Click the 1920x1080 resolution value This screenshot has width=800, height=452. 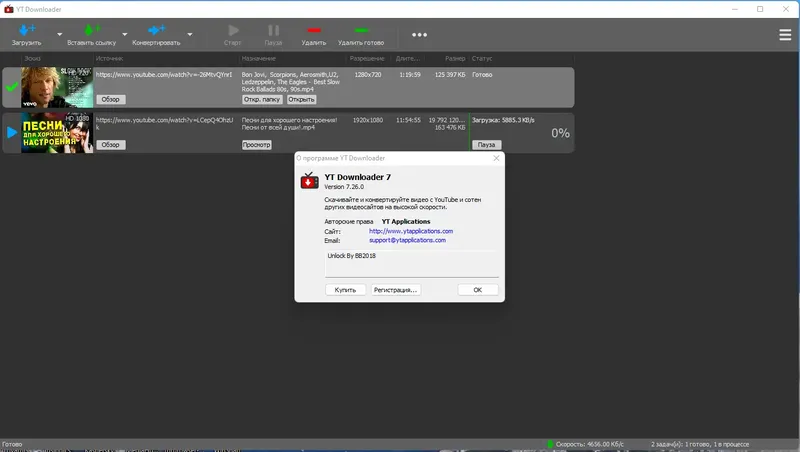(x=367, y=120)
